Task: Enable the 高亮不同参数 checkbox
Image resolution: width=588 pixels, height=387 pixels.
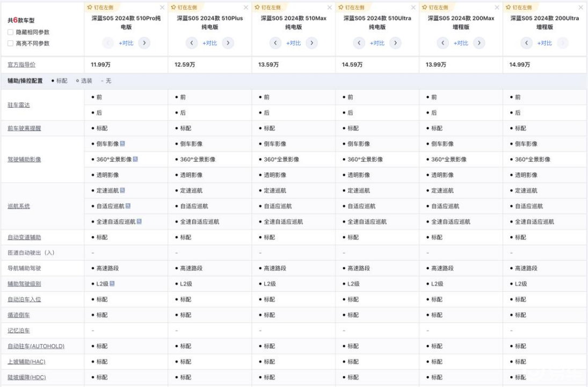Action: tap(11, 43)
